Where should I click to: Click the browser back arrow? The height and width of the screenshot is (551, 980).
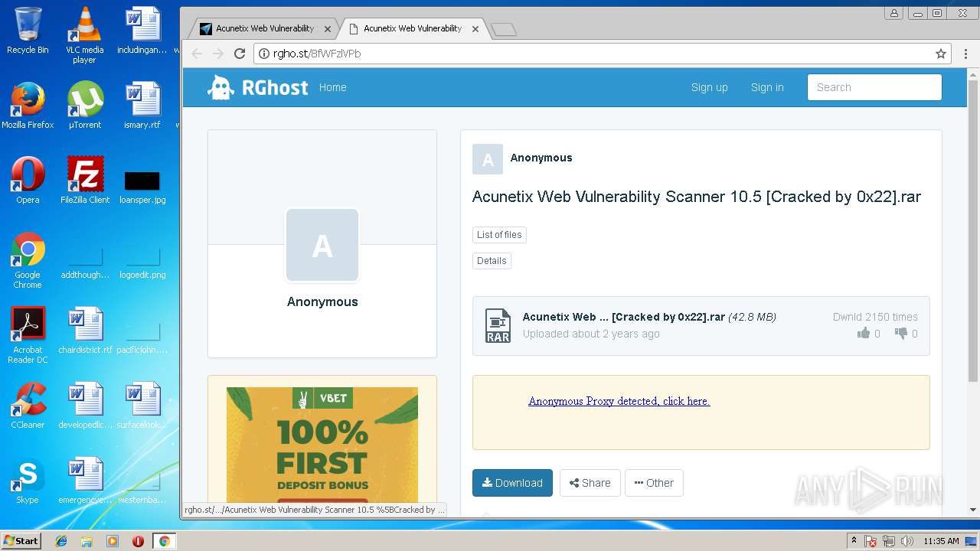[197, 54]
